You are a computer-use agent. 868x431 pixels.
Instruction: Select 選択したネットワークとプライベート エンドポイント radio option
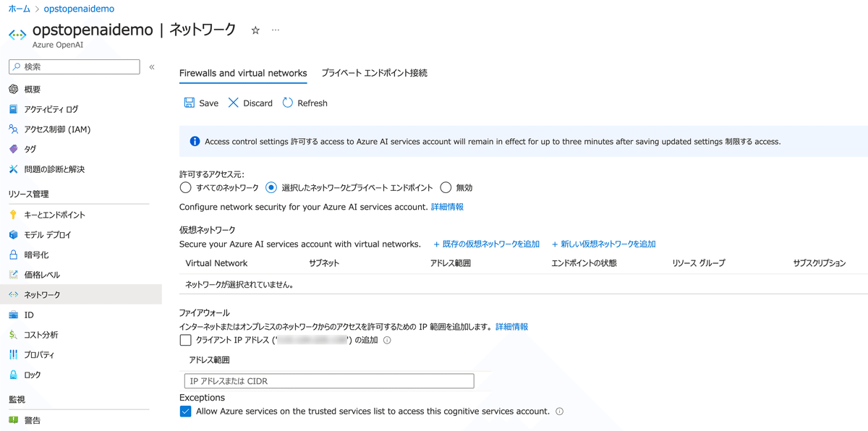[271, 188]
